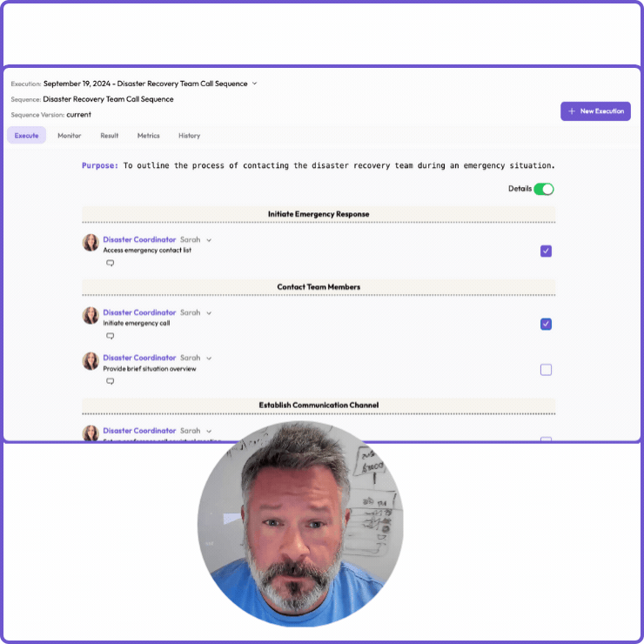The width and height of the screenshot is (644, 644).
Task: Uncheck the Initiate emergency call checkbox
Action: [x=546, y=325]
